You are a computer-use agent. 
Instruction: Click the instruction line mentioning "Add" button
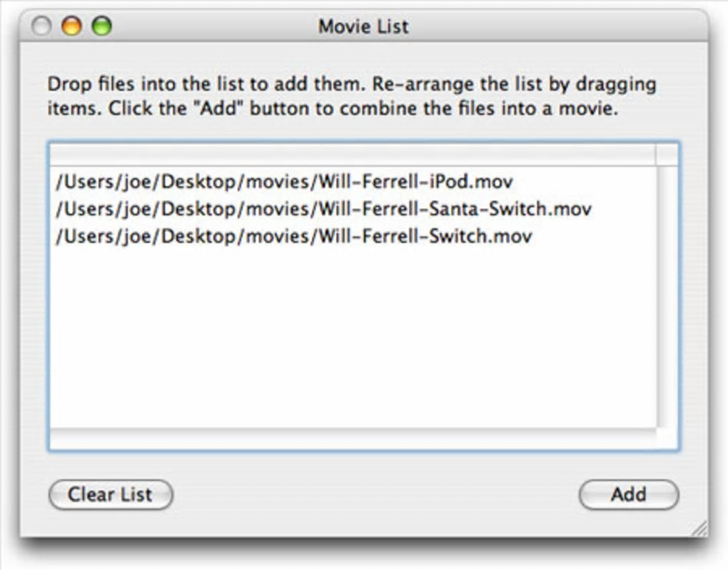(332, 111)
